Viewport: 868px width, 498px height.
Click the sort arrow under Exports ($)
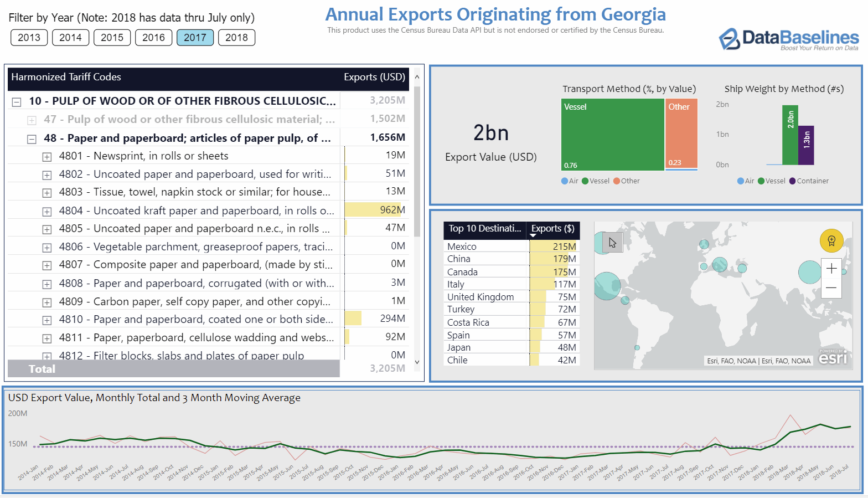[x=533, y=236]
